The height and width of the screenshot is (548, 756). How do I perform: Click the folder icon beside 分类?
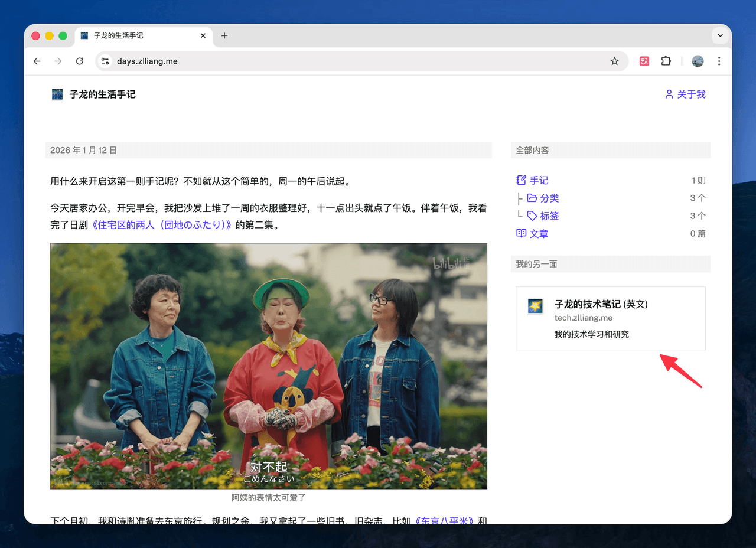click(x=532, y=198)
